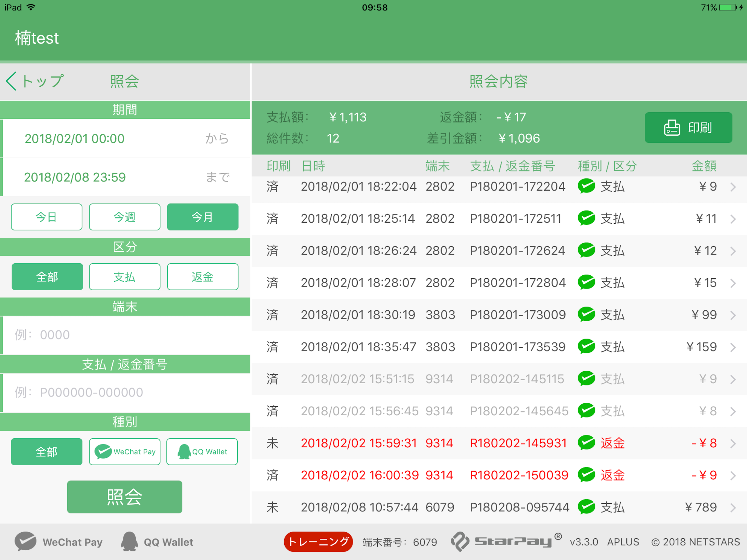This screenshot has width=747, height=560.
Task: Select transaction P180208-095744
Action: 520,507
